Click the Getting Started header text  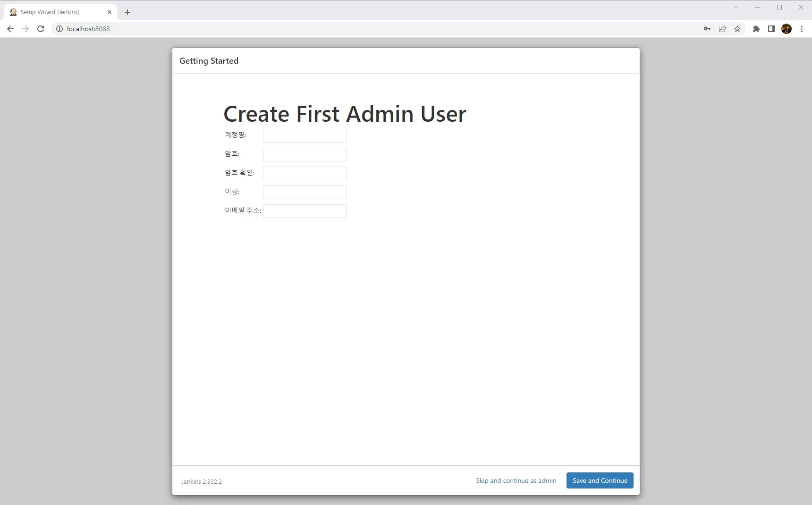[x=209, y=61]
